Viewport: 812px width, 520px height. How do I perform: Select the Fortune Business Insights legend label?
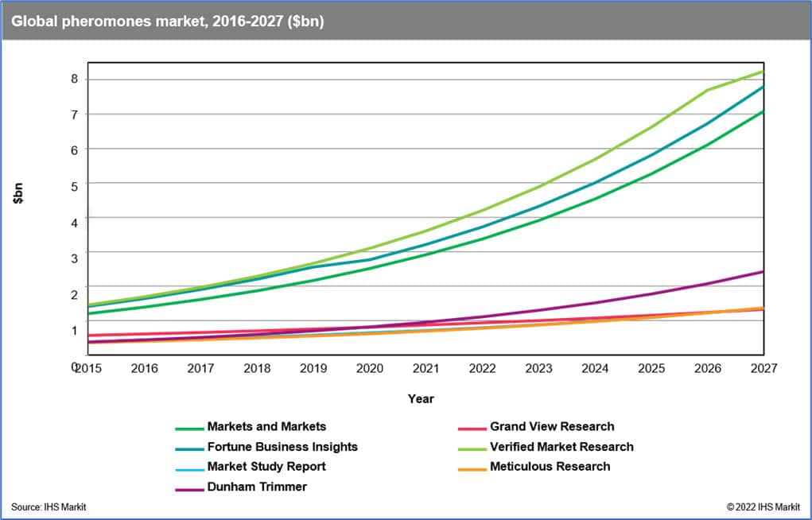(282, 447)
